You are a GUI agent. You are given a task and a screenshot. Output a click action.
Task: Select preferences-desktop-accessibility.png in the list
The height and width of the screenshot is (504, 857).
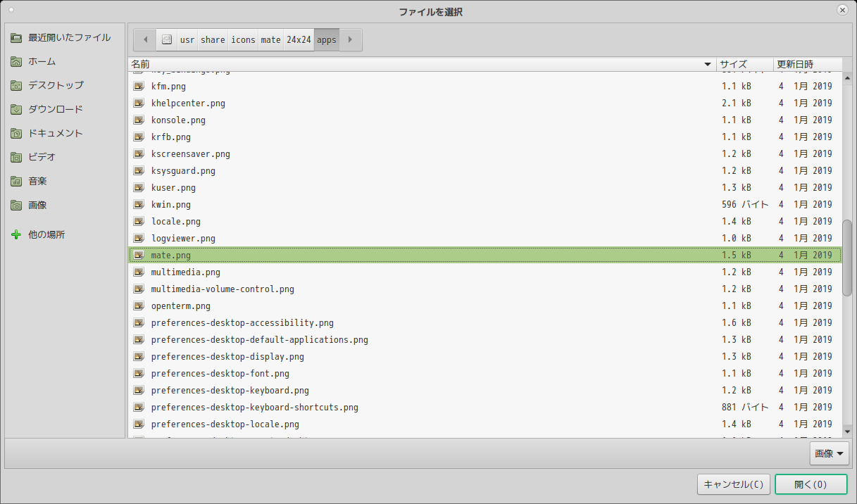485,323
